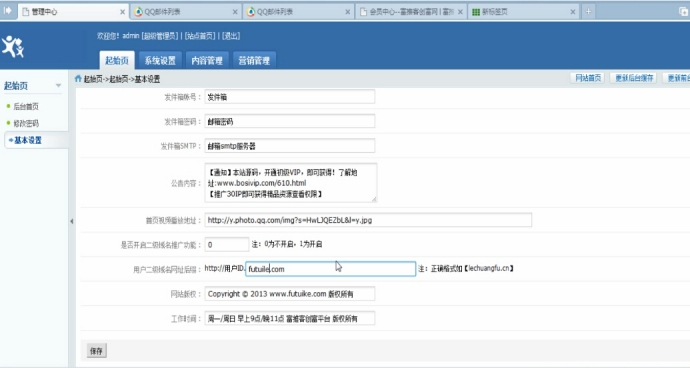Click the browser sidebar toggle arrow icon
The image size is (690, 368).
(7, 11)
